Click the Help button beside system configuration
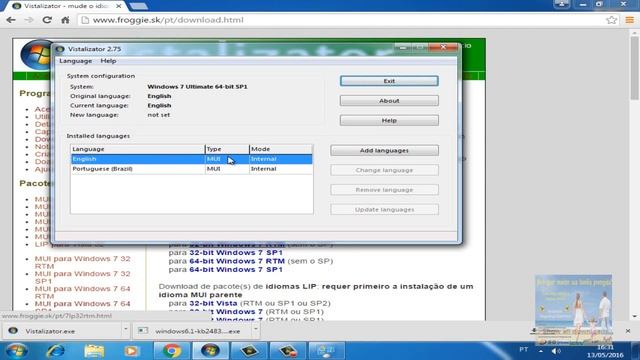 [389, 120]
